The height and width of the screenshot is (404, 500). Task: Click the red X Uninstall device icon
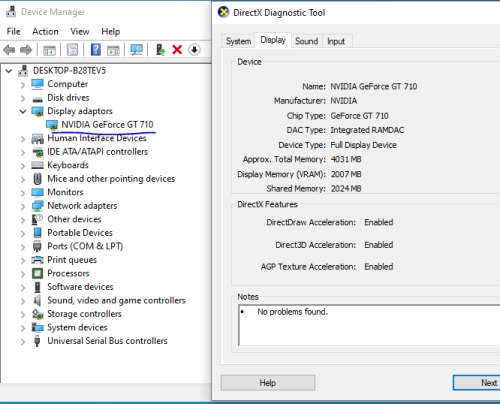[177, 50]
